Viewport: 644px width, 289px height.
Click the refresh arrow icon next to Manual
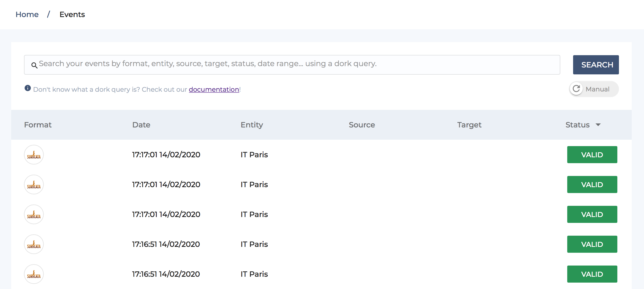576,89
